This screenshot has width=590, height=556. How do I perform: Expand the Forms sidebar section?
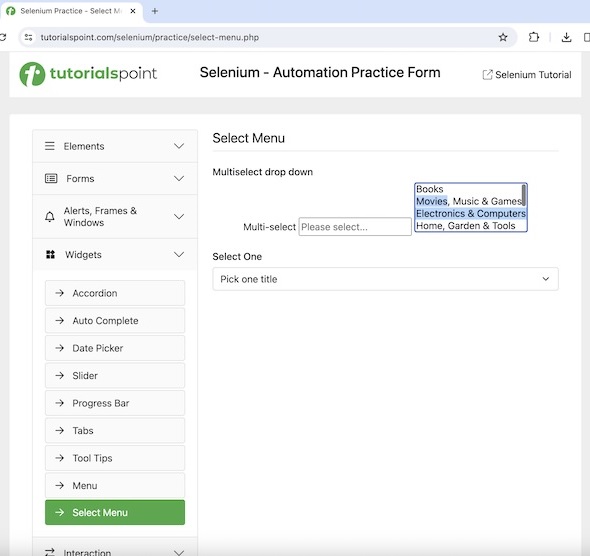(x=115, y=179)
